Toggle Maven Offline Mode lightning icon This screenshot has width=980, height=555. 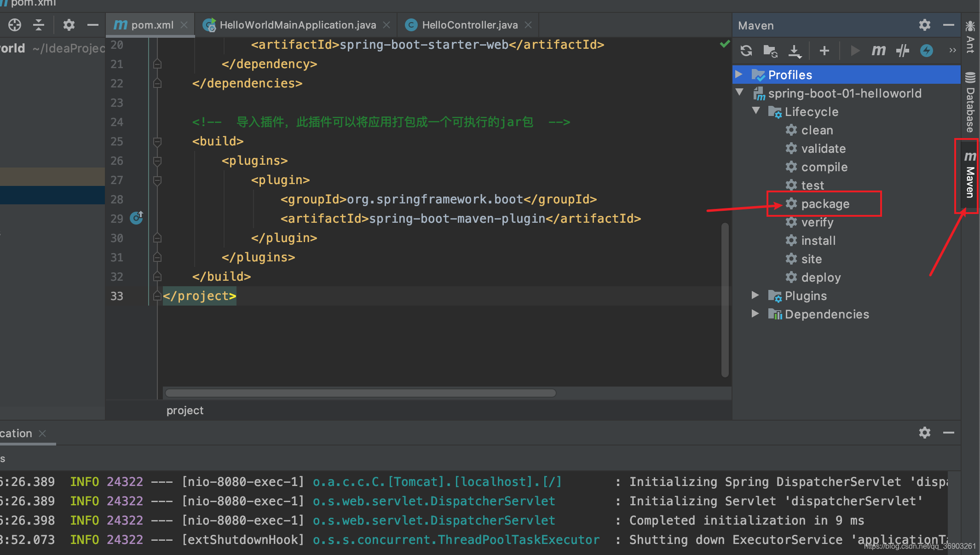[x=927, y=51]
